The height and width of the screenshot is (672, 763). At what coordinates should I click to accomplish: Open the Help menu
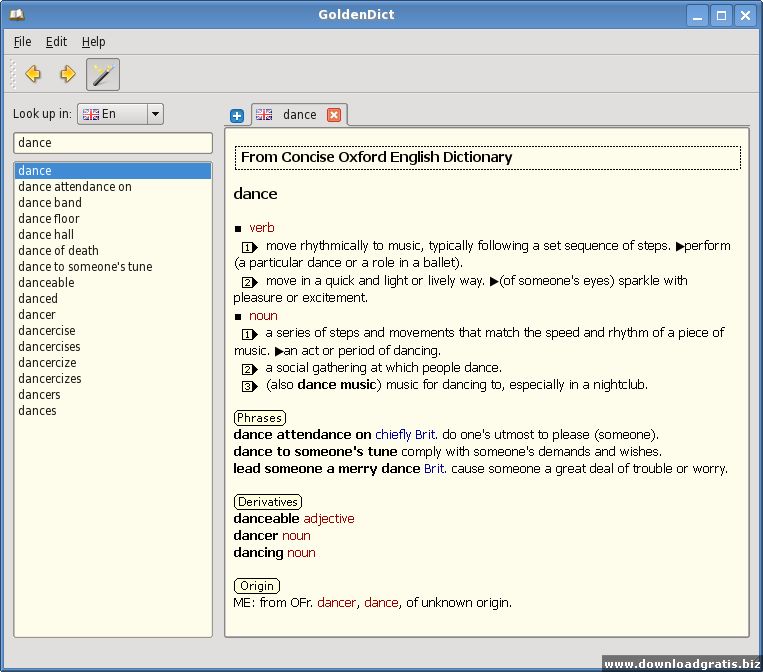[93, 42]
